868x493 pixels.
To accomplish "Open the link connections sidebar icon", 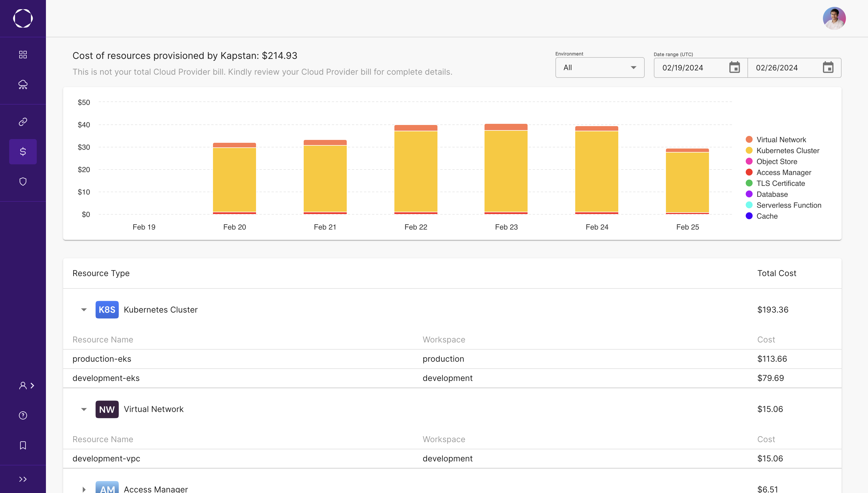I will [x=23, y=122].
